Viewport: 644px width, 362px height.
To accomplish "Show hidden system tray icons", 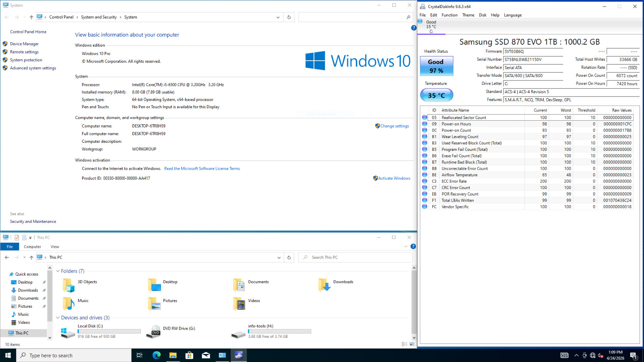I will pyautogui.click(x=576, y=355).
